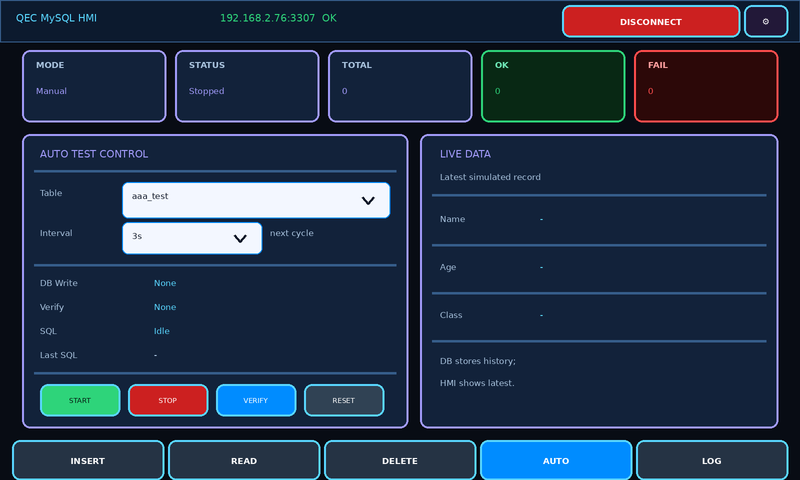Click the Last SQL label
This screenshot has width=800, height=480.
tap(59, 355)
